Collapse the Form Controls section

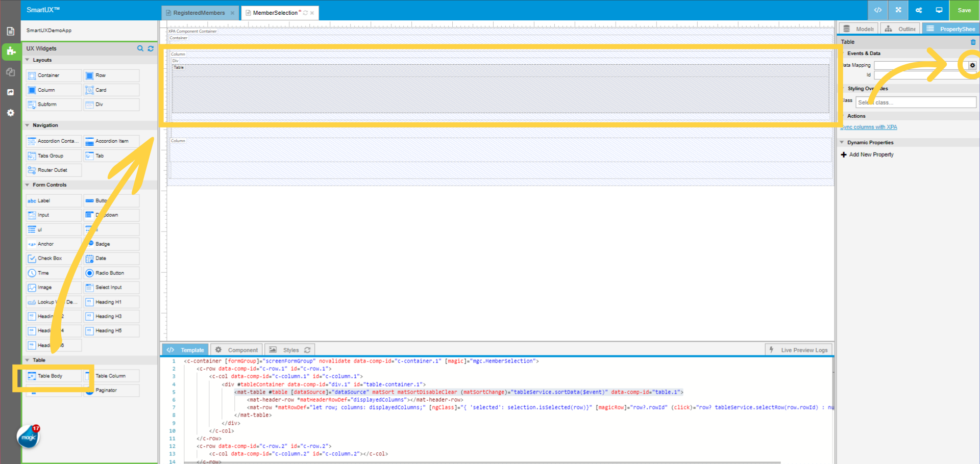28,185
